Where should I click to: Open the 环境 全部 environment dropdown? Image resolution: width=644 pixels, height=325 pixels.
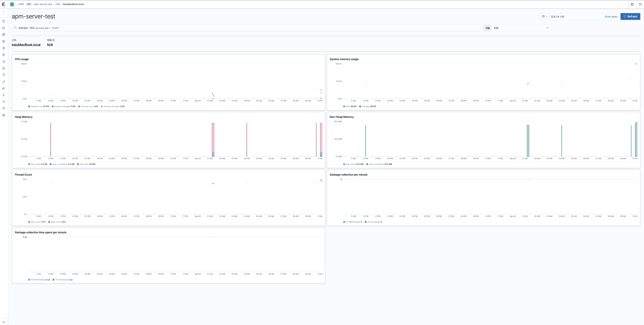520,28
